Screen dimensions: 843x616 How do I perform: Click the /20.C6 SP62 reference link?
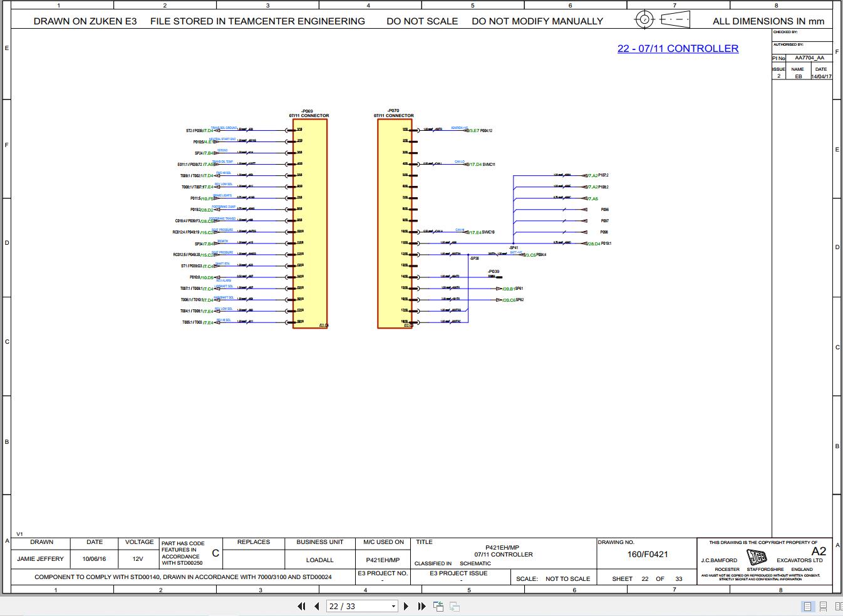click(x=508, y=300)
